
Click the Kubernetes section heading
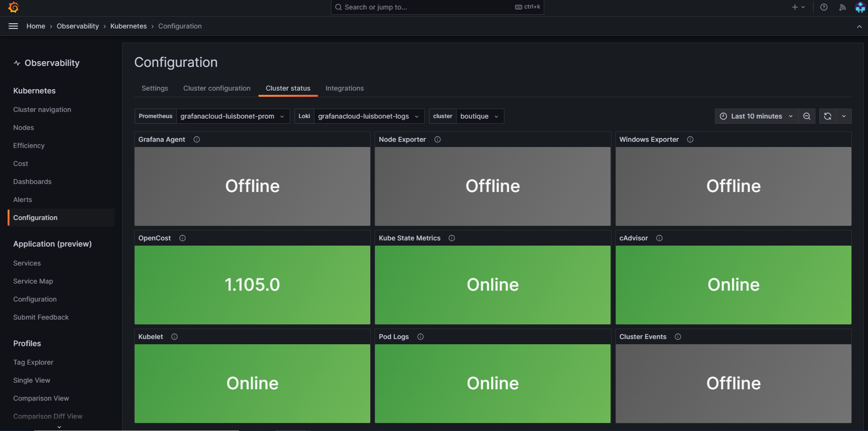pos(35,91)
